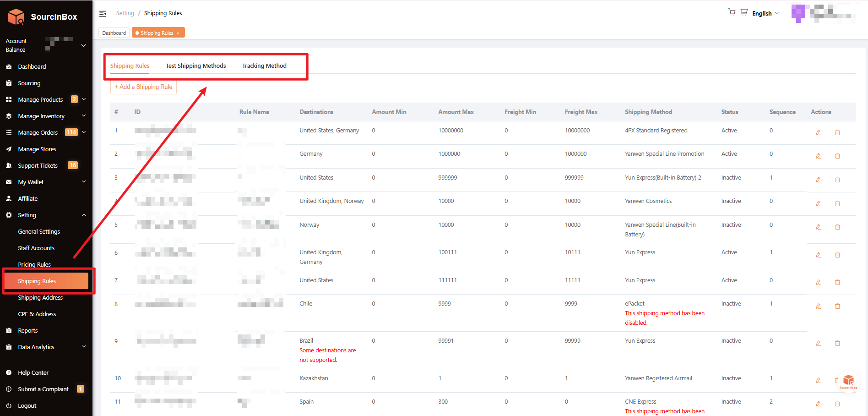Expand the Manage Inventory submenu
868x416 pixels.
click(x=84, y=116)
